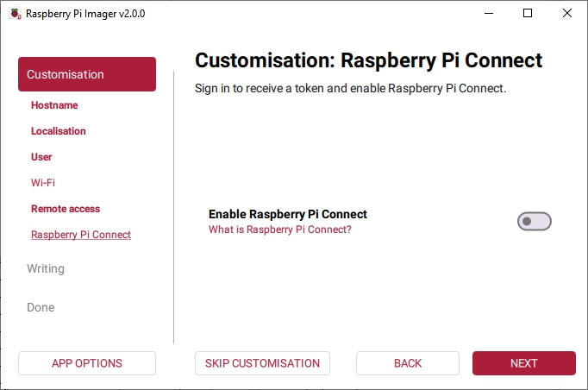
Task: Select the Raspberry Pi Connect sidebar item
Action: click(x=81, y=235)
